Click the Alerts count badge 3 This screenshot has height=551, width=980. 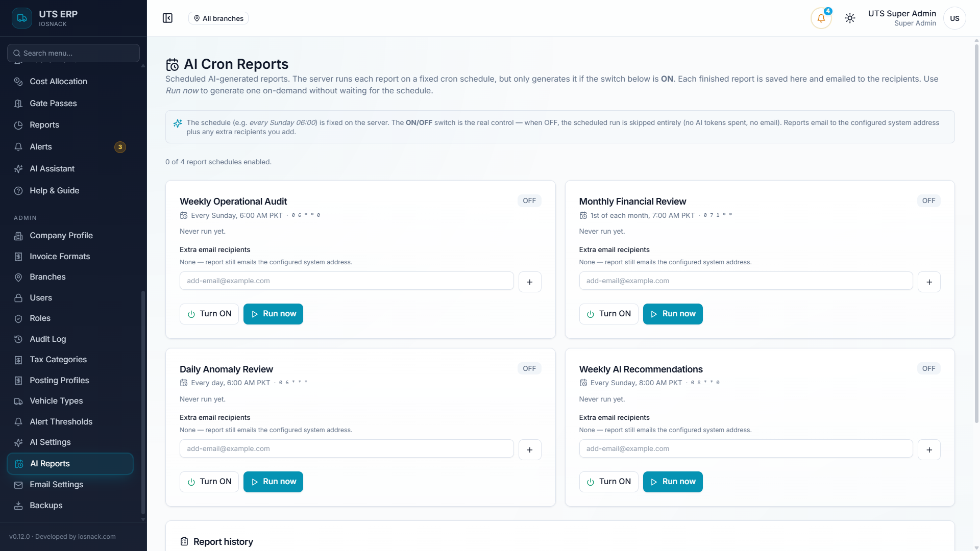pyautogui.click(x=120, y=147)
